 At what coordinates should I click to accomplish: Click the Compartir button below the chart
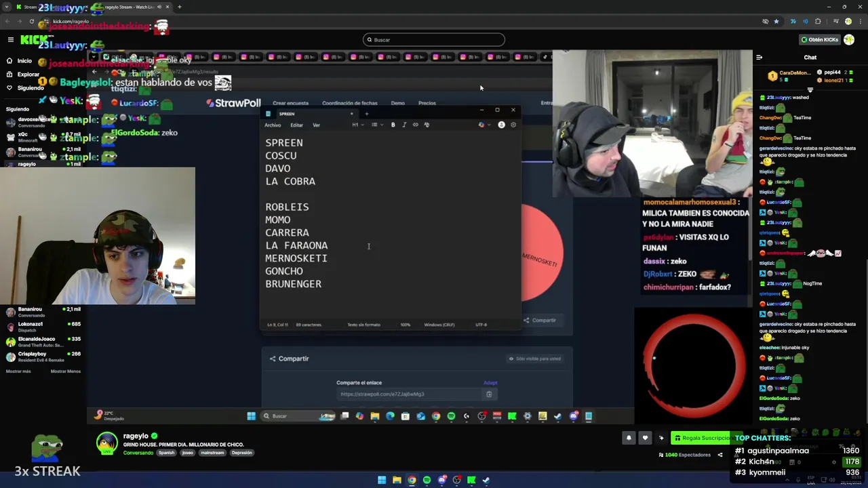540,320
